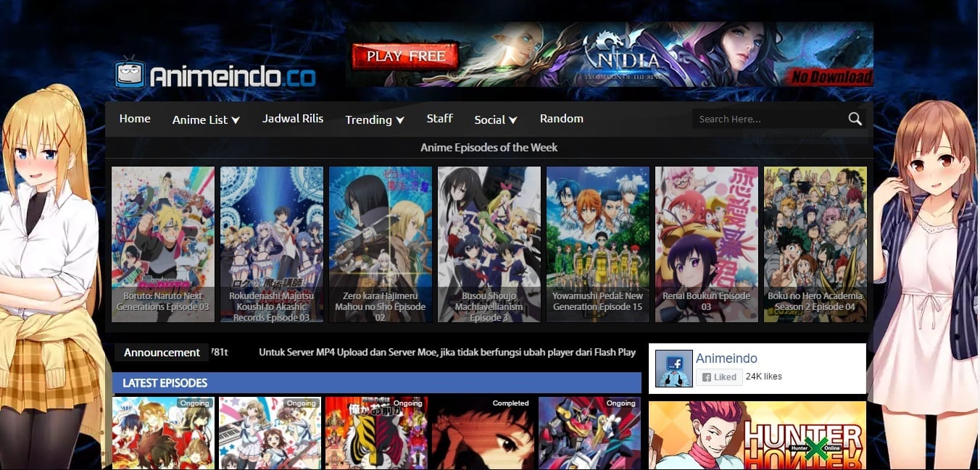Open Busou Shoujo Machiavellianism Episode 3

[489, 245]
